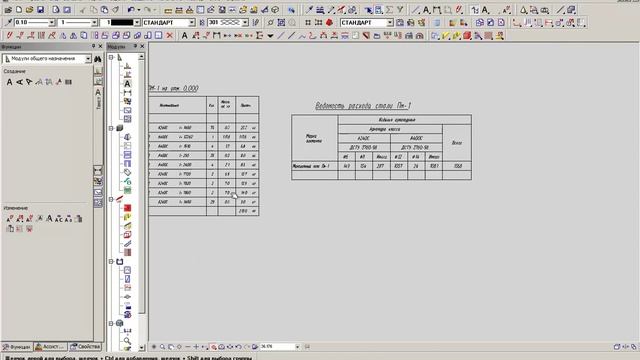Click the black down-arrow icon in the third toolbar
This screenshot has height=360, width=640.
(x=270, y=36)
